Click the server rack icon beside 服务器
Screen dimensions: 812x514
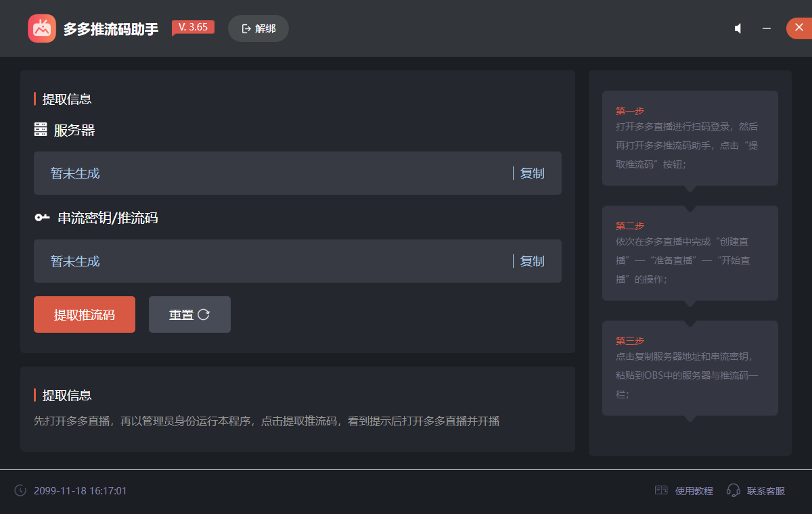pos(41,129)
